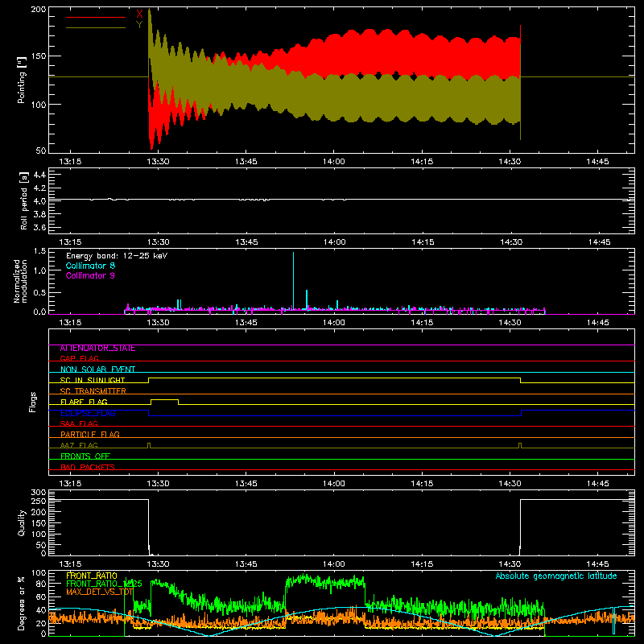
Task: Click the 'Absolute geomagnetic latitude' legend text
Action: point(556,576)
